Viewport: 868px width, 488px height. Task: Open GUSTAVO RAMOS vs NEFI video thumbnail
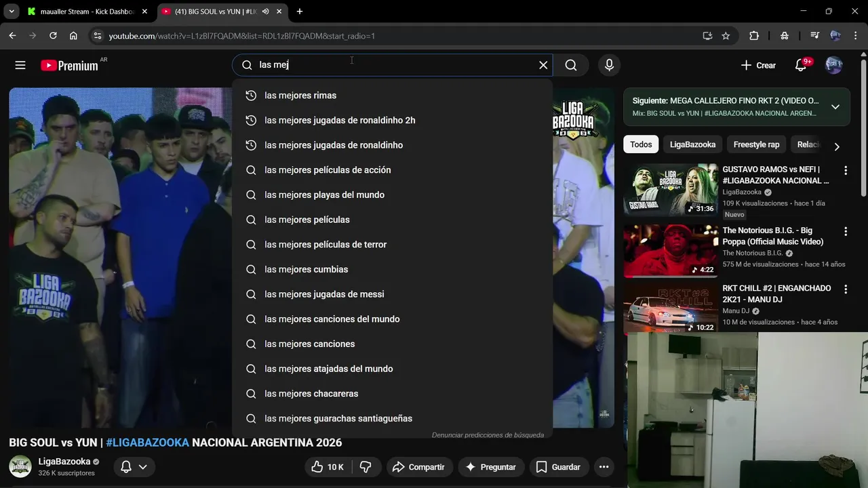point(671,190)
